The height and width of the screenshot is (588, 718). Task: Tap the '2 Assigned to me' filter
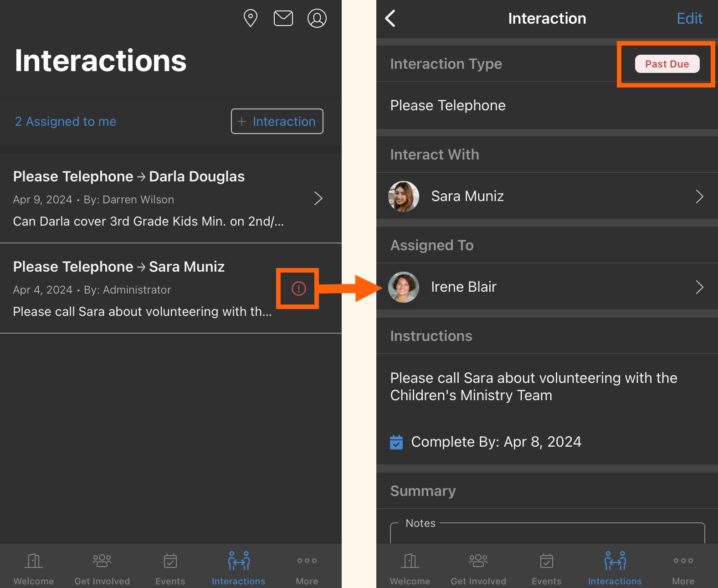[x=66, y=121]
